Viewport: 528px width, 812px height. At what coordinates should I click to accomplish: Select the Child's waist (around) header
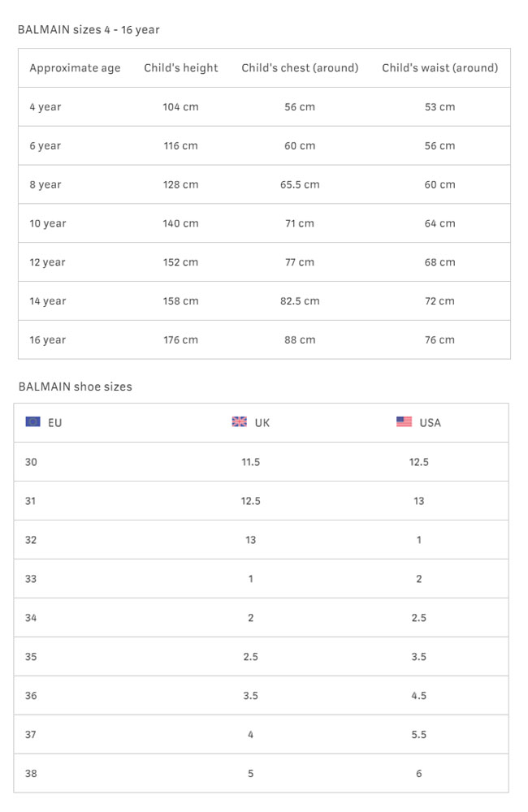click(440, 68)
